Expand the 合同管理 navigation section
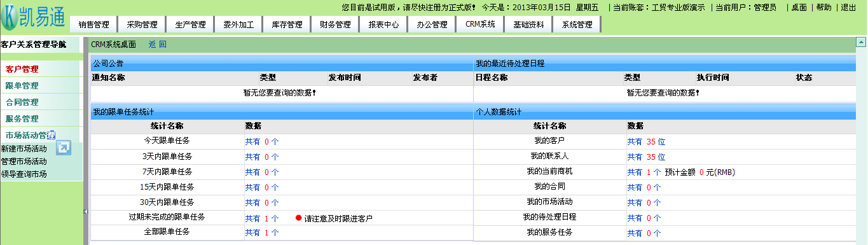 [22, 102]
